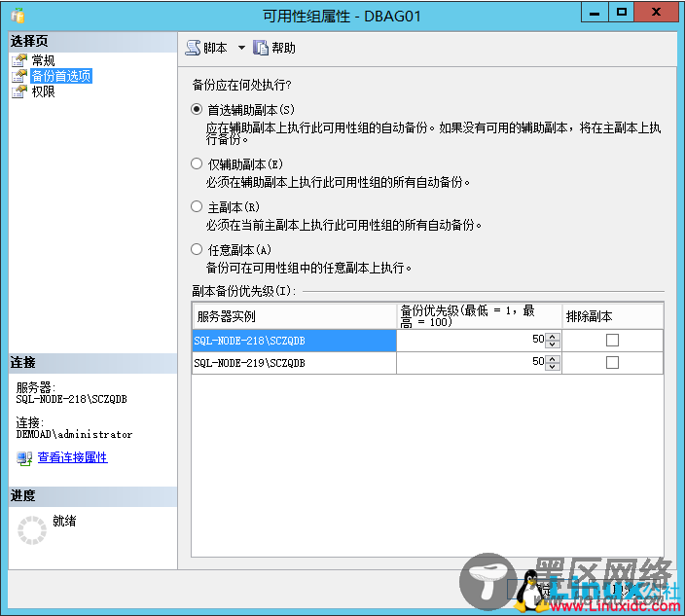Select 主副本(R) radio option
This screenshot has width=685, height=616.
coord(197,206)
